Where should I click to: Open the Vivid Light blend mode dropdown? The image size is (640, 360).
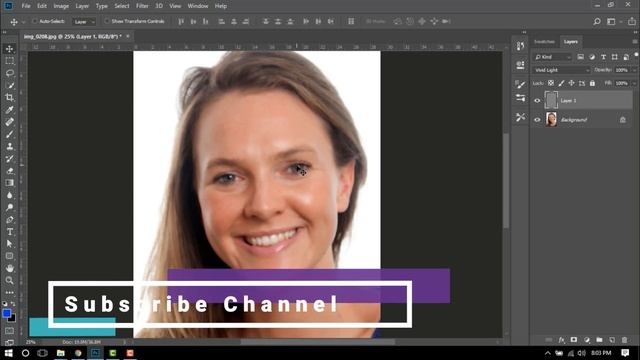click(562, 70)
